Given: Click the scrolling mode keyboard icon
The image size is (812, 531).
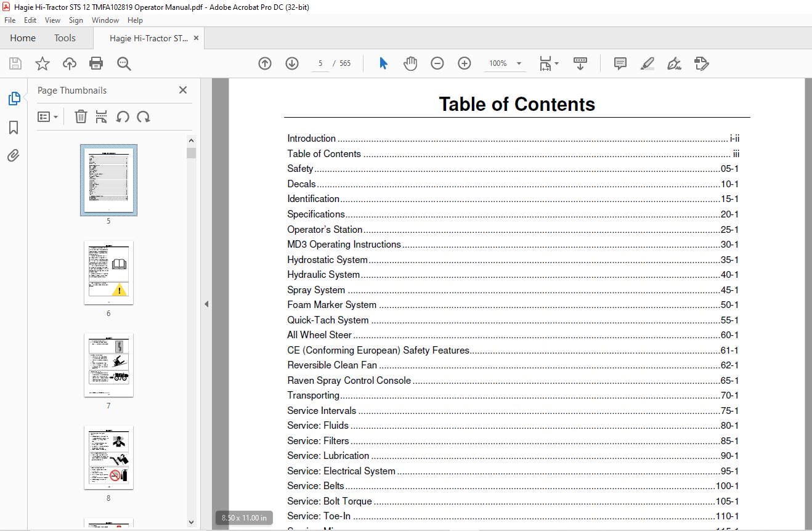Looking at the screenshot, I should point(580,63).
